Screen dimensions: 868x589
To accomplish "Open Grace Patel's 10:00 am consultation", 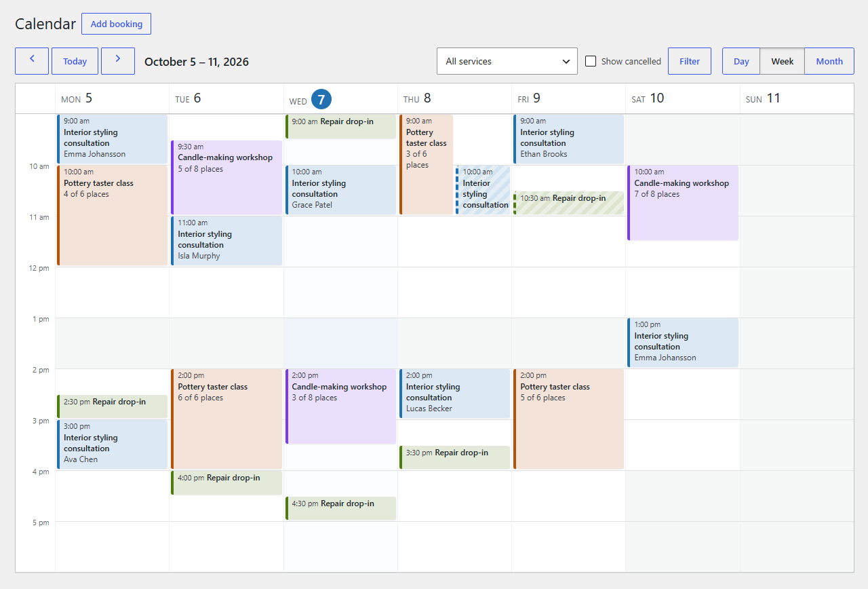I will (340, 190).
